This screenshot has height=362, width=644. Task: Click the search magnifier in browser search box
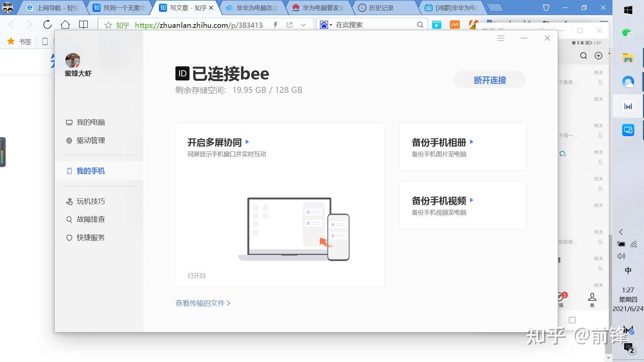click(x=420, y=25)
